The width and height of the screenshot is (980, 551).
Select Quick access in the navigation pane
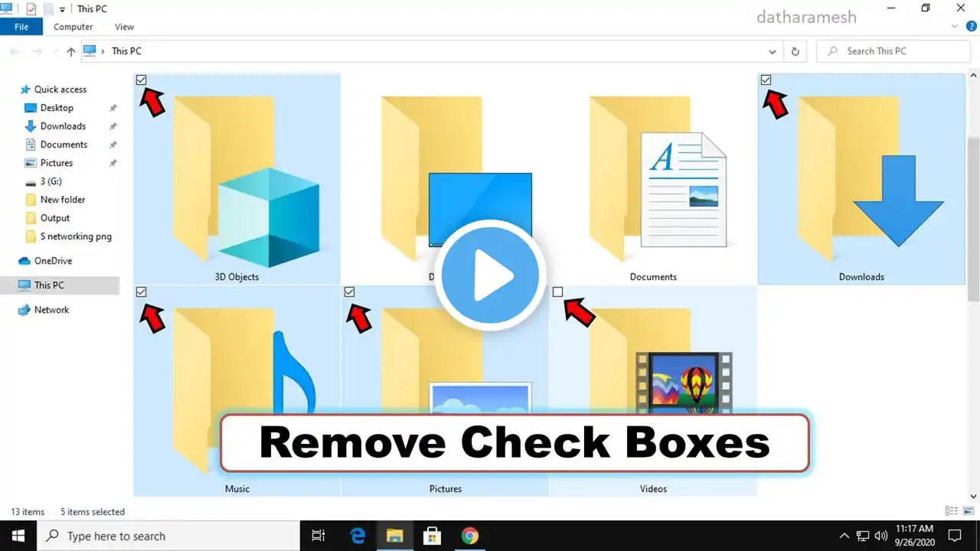[60, 90]
